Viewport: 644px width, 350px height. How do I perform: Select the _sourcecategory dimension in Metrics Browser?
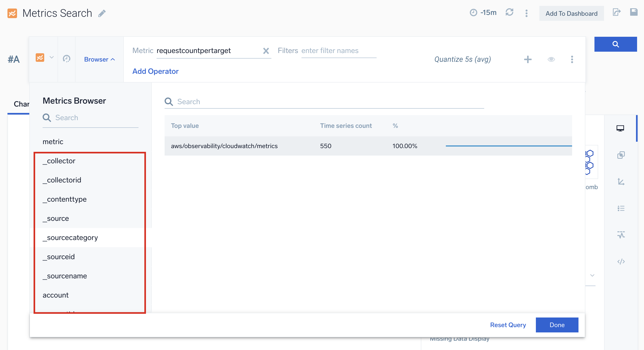70,238
